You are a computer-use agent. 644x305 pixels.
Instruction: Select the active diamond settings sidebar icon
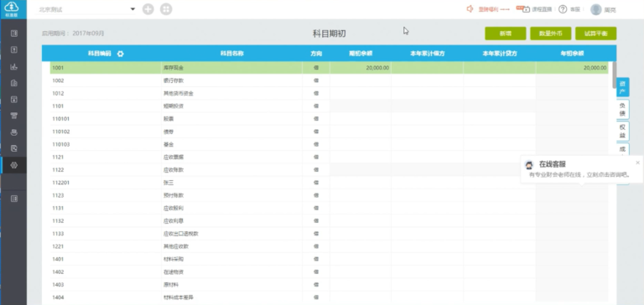[x=14, y=165]
